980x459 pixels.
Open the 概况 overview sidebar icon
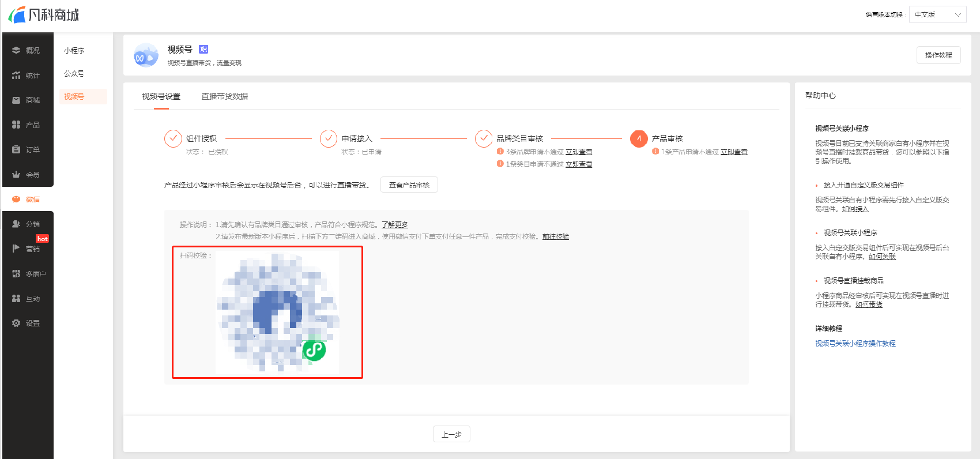(x=16, y=50)
